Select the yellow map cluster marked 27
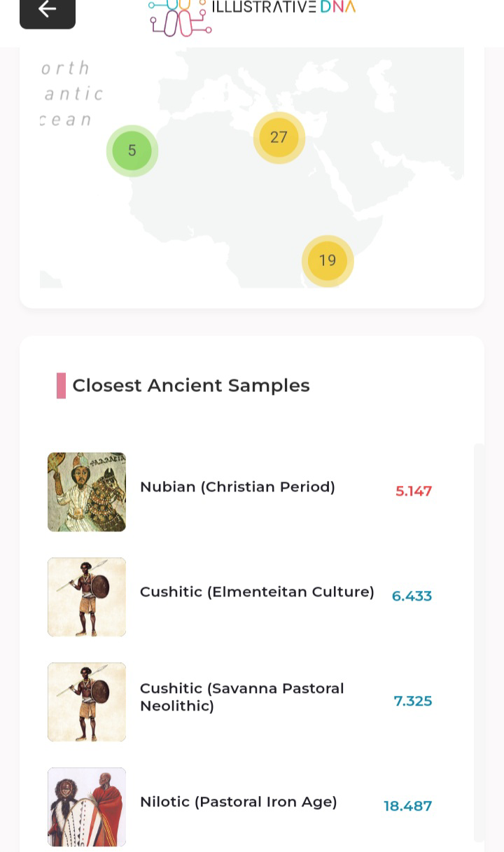504x852 pixels. 279,137
